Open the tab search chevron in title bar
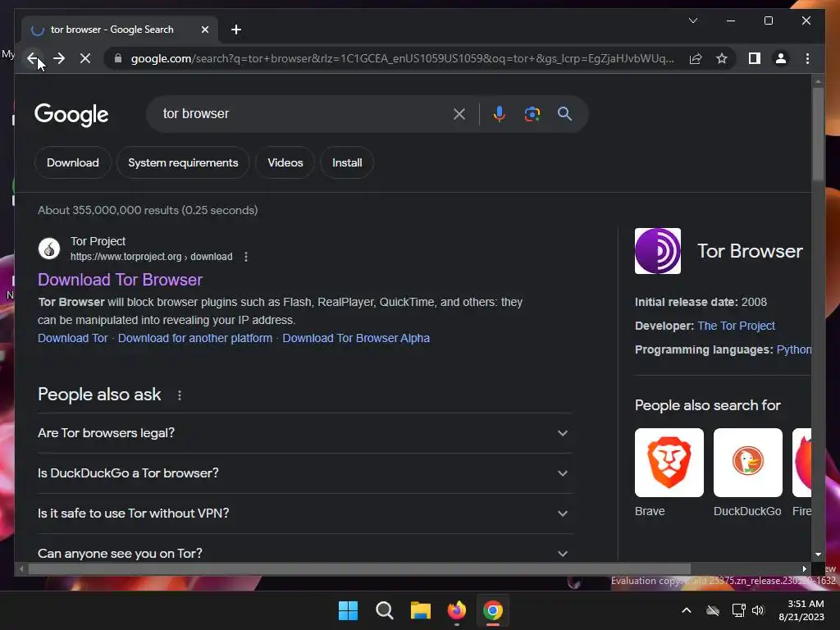Screen dimensions: 840x630 [x=692, y=21]
